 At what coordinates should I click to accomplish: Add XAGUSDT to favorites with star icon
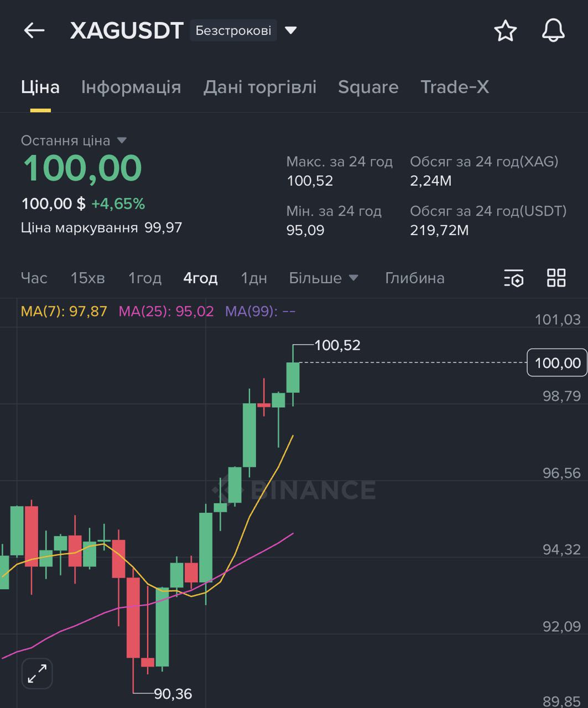pyautogui.click(x=505, y=31)
